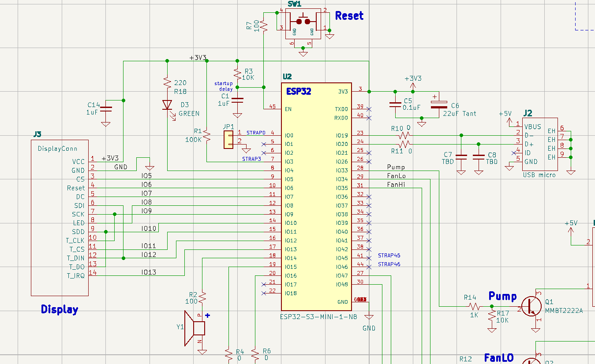Image resolution: width=595 pixels, height=364 pixels.
Task: Click the 'startup delay' annotation text
Action: (224, 86)
